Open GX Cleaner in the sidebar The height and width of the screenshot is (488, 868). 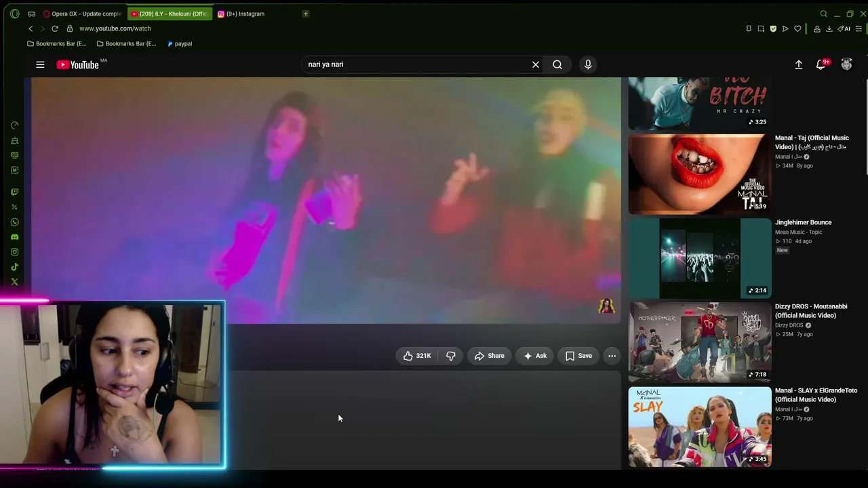[x=15, y=140]
